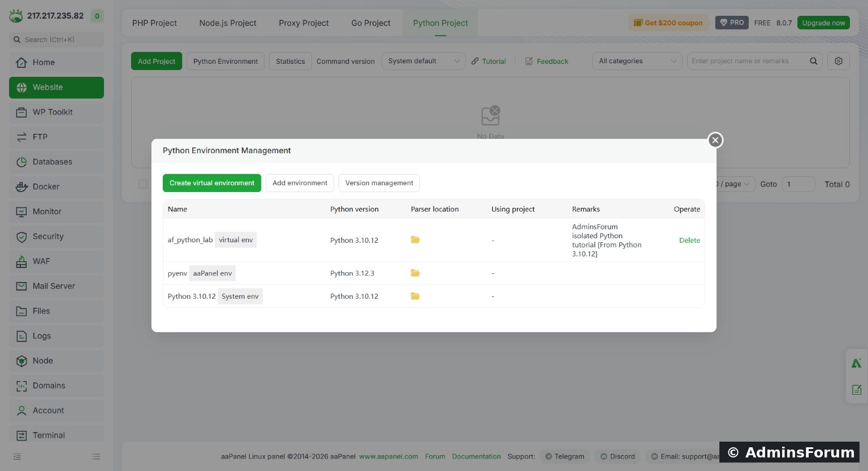Collapse sidebar using bottom-left menu icon
This screenshot has height=471, width=868.
tap(18, 456)
